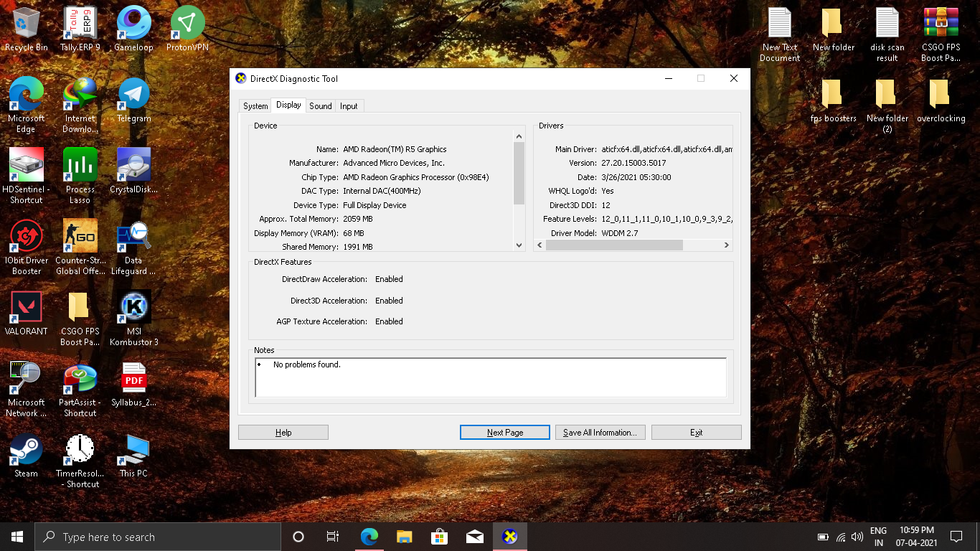Open the Process Lasso shortcut
The height and width of the screenshot is (551, 980).
coord(80,166)
